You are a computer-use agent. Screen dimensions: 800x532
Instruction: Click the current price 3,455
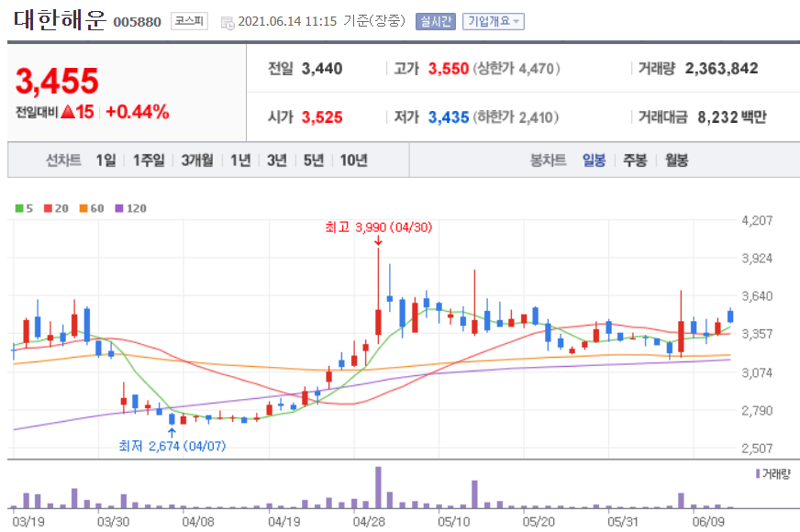click(57, 81)
